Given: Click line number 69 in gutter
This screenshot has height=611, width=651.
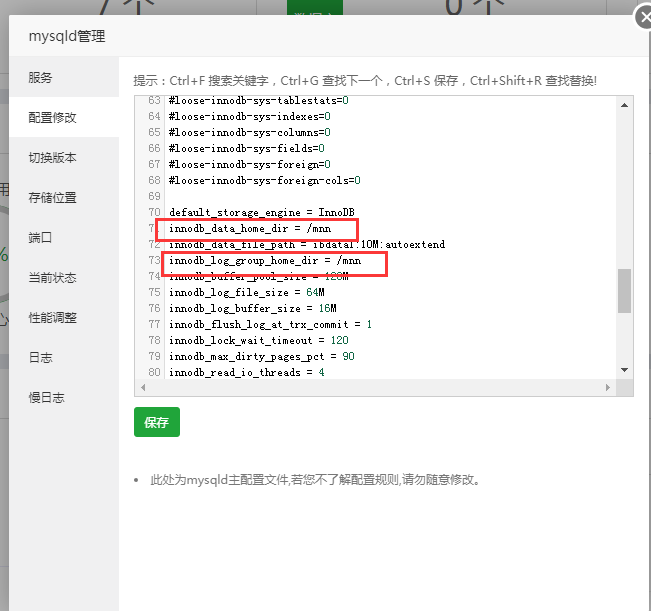Looking at the screenshot, I should pyautogui.click(x=154, y=196).
